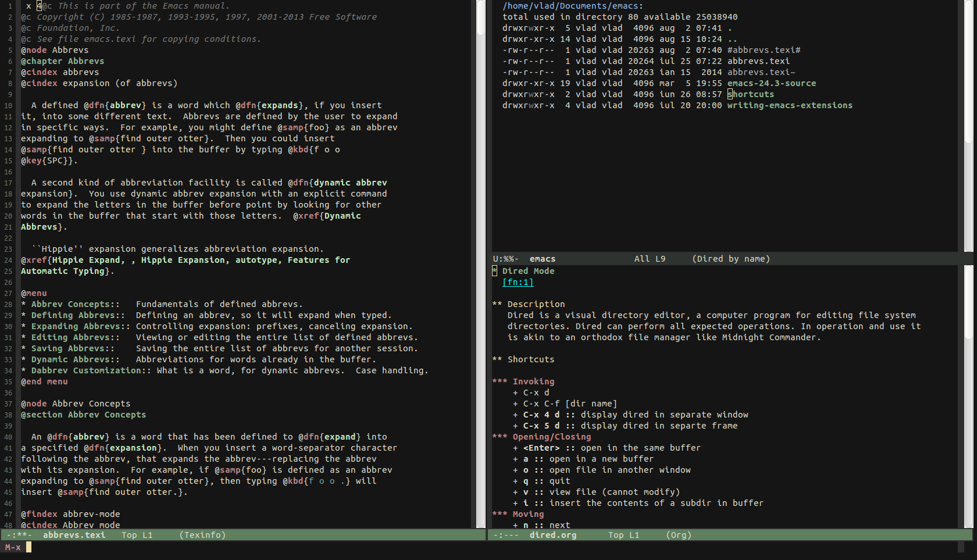
Task: Fold the '** Description' org heading
Action: [529, 304]
